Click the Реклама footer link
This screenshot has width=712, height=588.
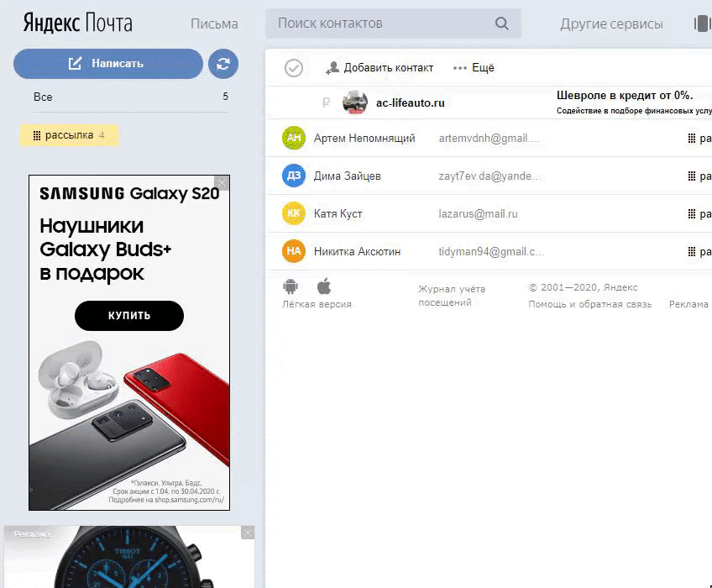688,304
